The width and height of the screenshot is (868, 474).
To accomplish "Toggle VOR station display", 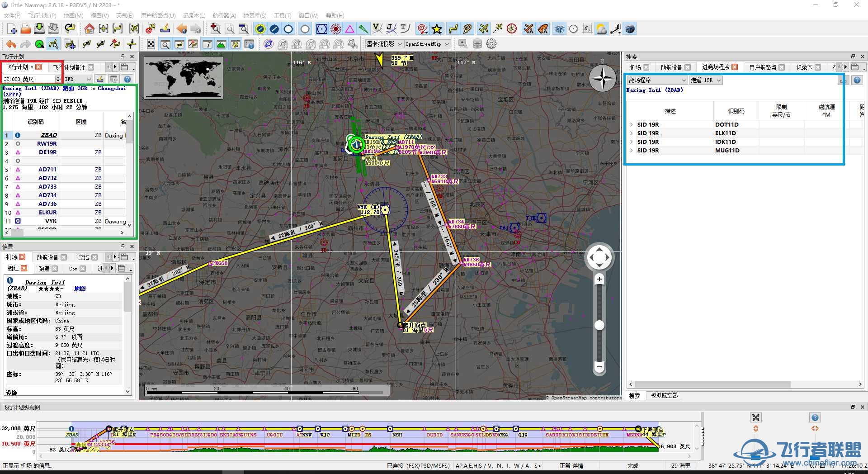I will click(x=321, y=29).
